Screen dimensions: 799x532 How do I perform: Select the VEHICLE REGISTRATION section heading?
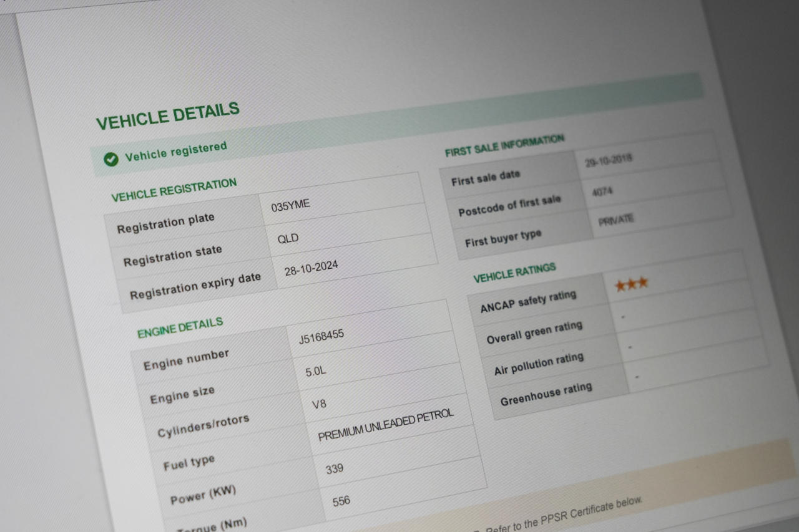174,190
